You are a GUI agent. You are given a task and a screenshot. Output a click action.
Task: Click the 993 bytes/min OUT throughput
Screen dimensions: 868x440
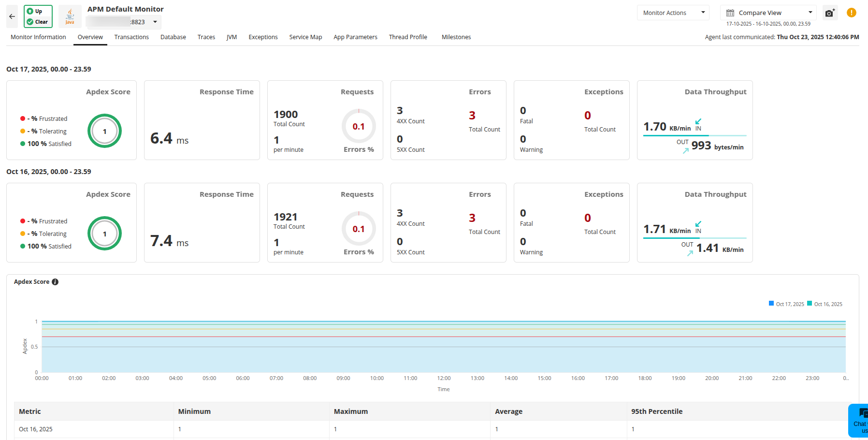pyautogui.click(x=717, y=146)
